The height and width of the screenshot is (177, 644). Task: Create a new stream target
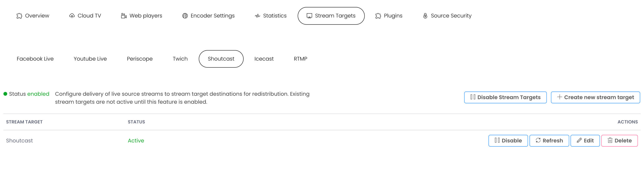[595, 97]
